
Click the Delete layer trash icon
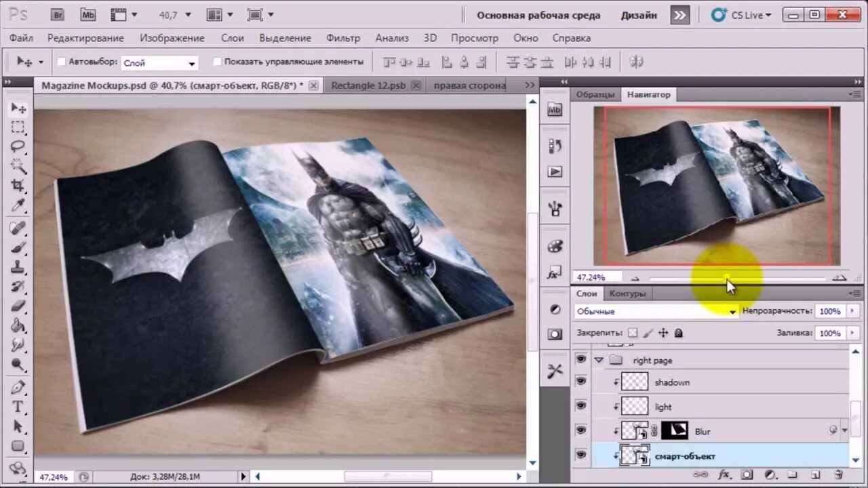point(838,475)
